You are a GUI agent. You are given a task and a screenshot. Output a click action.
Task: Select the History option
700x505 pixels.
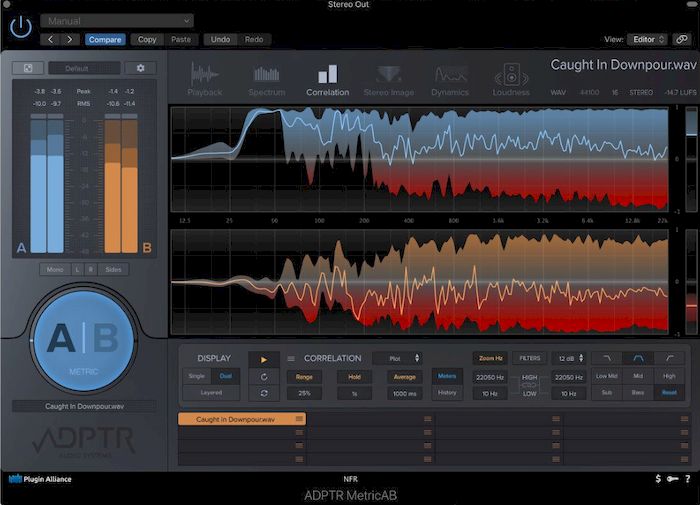click(447, 392)
